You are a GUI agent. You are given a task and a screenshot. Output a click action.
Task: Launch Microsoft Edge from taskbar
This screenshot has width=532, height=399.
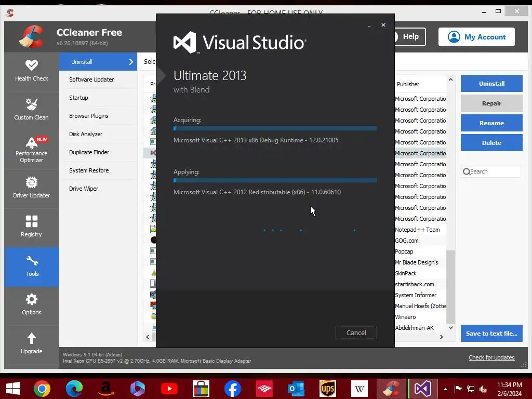tap(74, 389)
